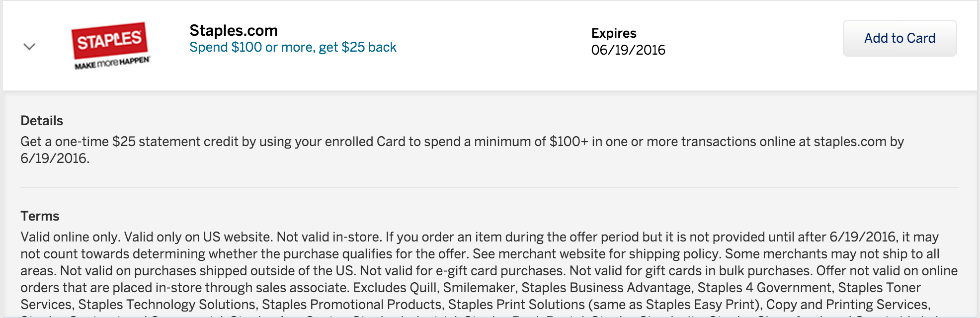Click the Details section heading
This screenshot has width=980, height=318.
point(42,121)
